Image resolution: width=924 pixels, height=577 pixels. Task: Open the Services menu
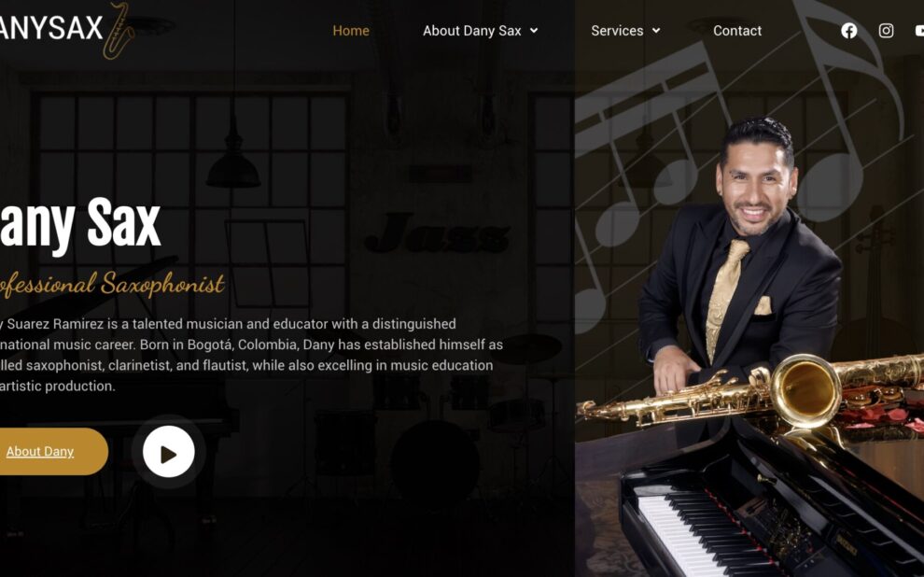click(x=617, y=31)
